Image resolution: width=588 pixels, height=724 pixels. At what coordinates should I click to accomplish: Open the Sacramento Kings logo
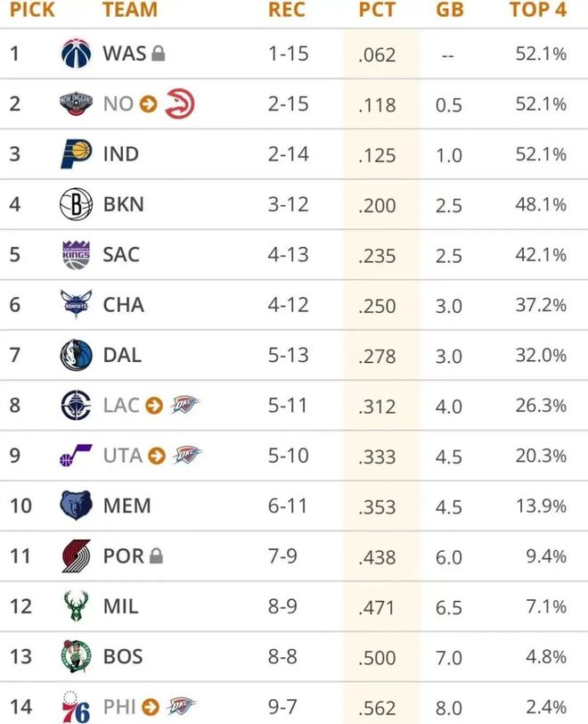pos(76,255)
